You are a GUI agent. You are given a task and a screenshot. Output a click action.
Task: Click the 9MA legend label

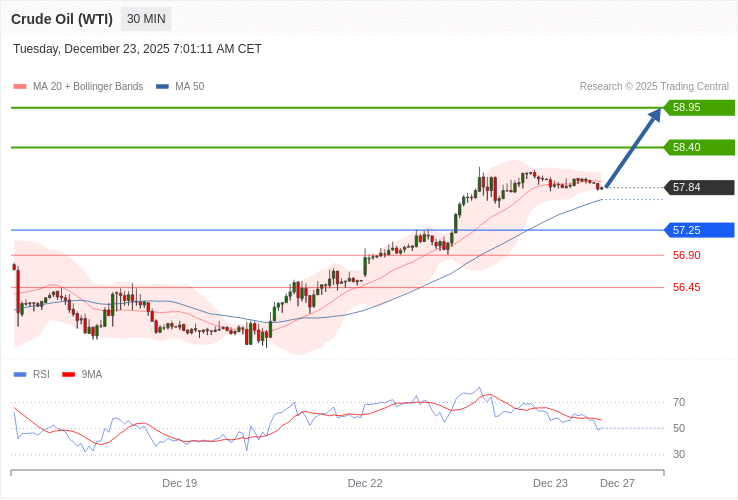92,375
